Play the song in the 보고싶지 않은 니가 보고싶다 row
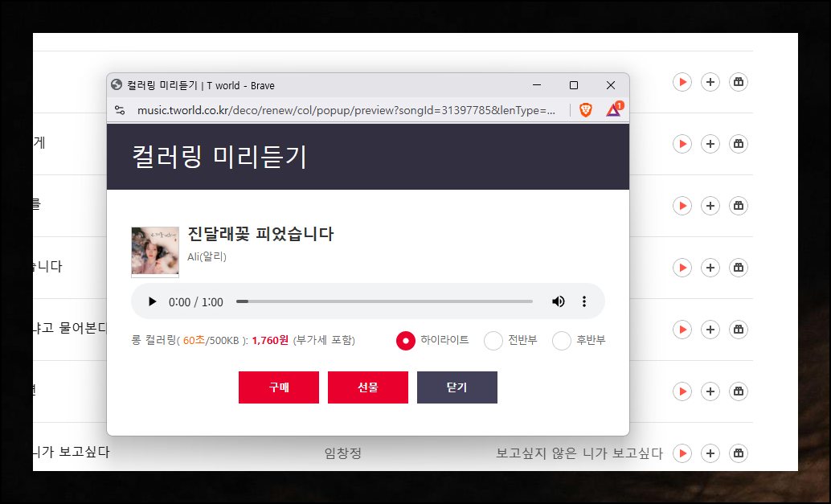 [682, 453]
